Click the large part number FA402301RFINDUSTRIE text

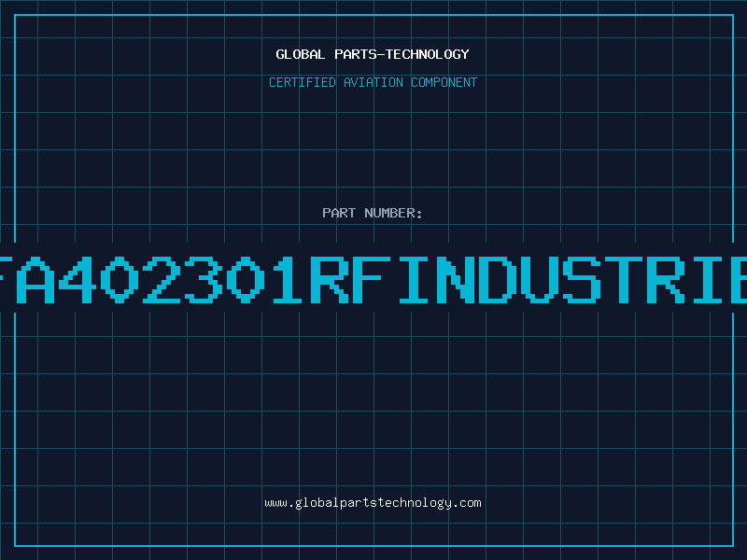(x=373, y=280)
